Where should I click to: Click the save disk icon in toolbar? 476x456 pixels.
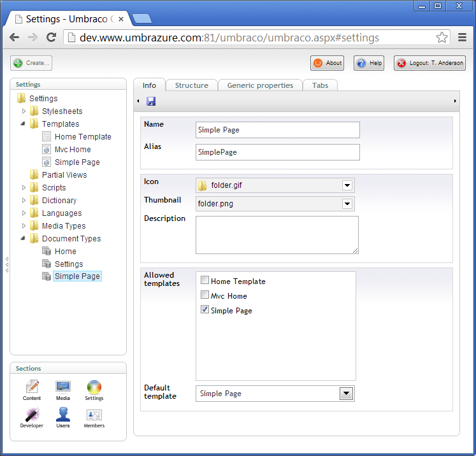click(151, 101)
